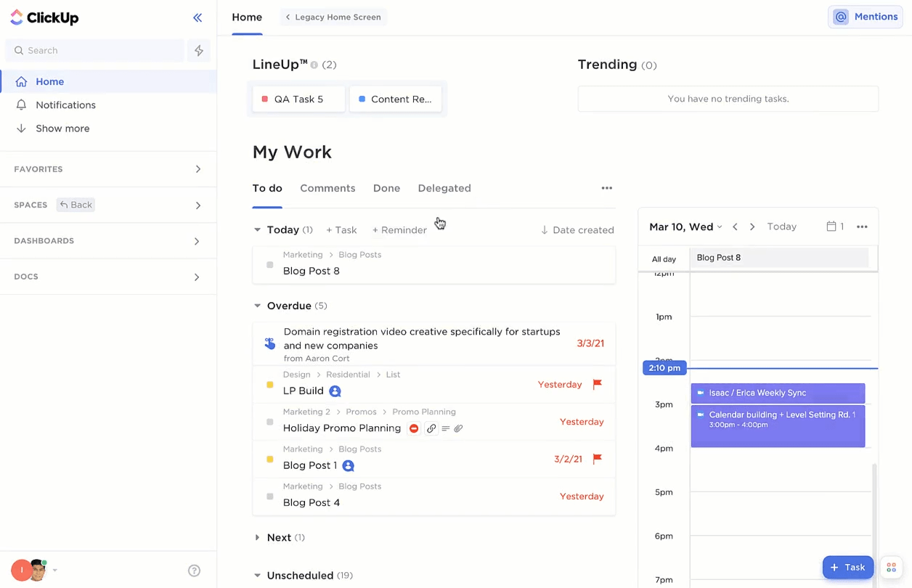Click link icon on Holiday Promo Planning
The height and width of the screenshot is (588, 912).
[x=431, y=428]
